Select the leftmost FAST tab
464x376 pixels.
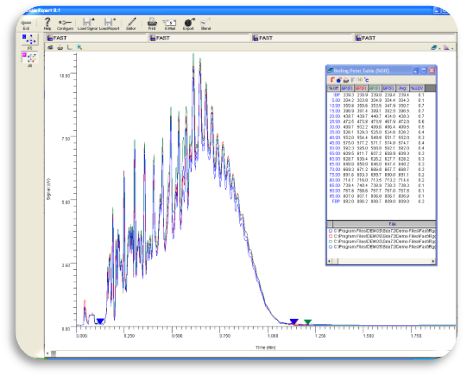pyautogui.click(x=97, y=38)
